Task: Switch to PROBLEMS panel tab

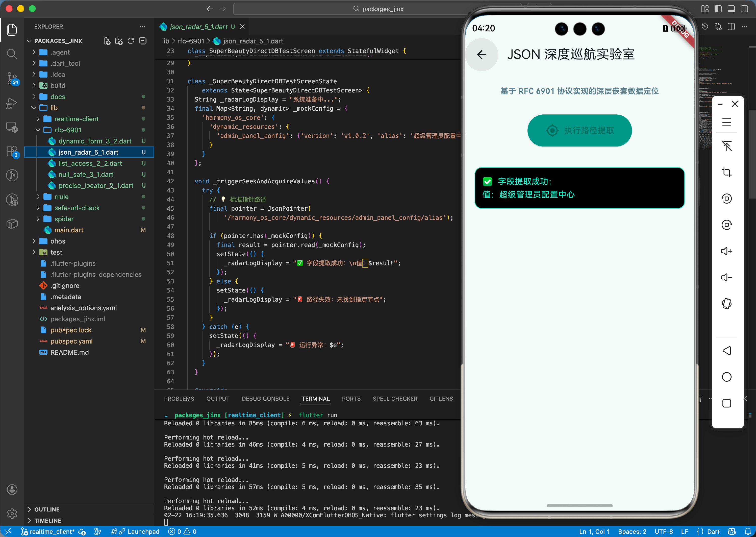Action: pyautogui.click(x=179, y=399)
